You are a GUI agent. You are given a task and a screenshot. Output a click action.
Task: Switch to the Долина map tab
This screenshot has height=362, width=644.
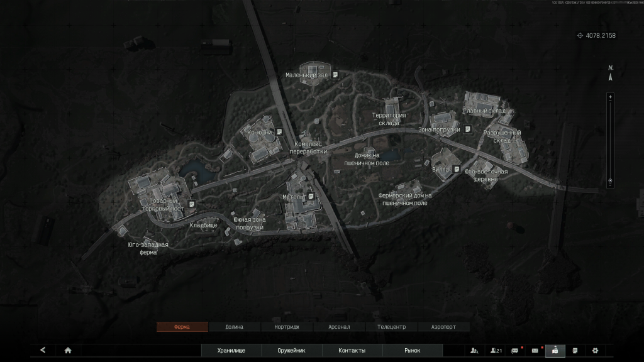tap(235, 327)
